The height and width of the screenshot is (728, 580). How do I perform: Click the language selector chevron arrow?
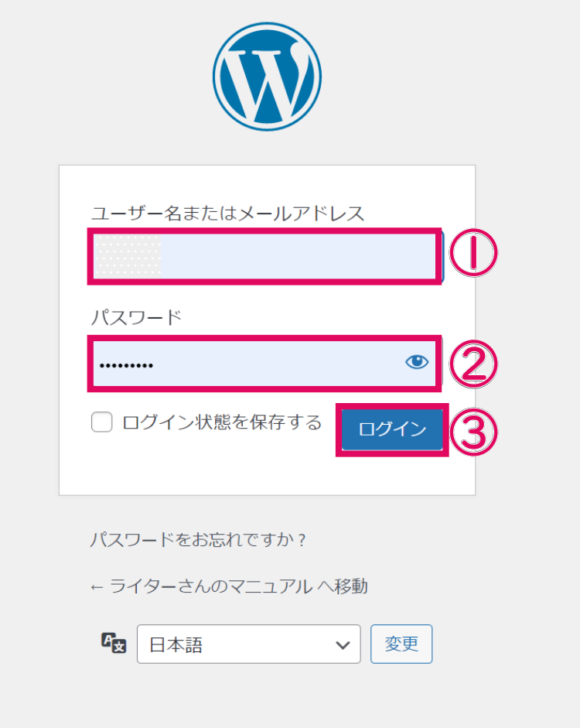tap(343, 644)
